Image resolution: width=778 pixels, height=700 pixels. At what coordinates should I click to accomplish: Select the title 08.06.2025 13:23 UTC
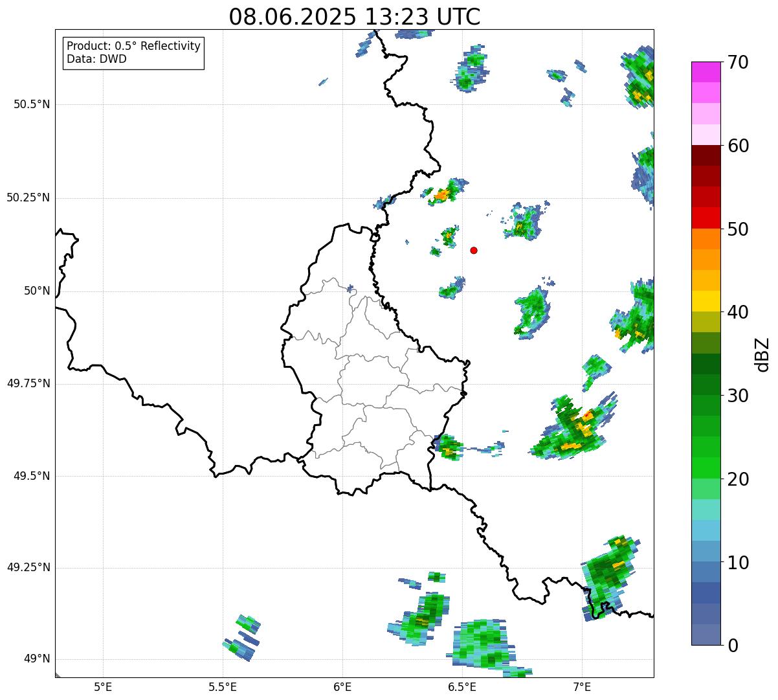pyautogui.click(x=355, y=17)
